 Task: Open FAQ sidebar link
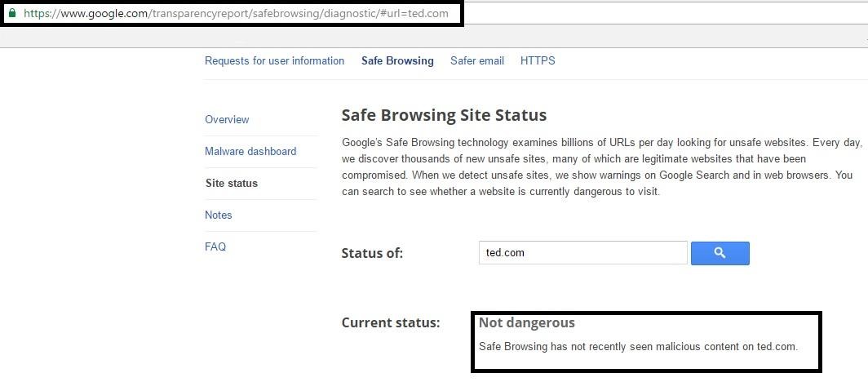215,247
